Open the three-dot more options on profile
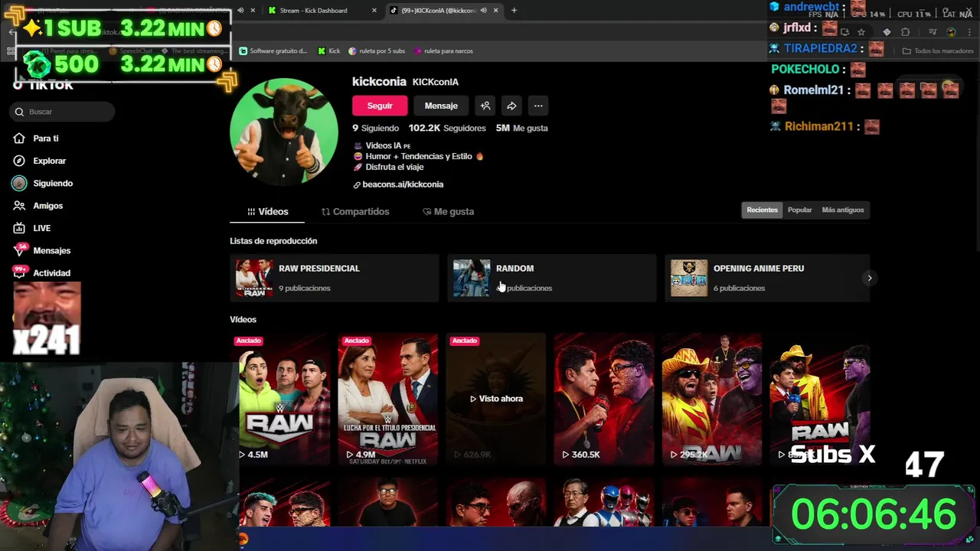Viewport: 980px width, 551px height. tap(538, 106)
